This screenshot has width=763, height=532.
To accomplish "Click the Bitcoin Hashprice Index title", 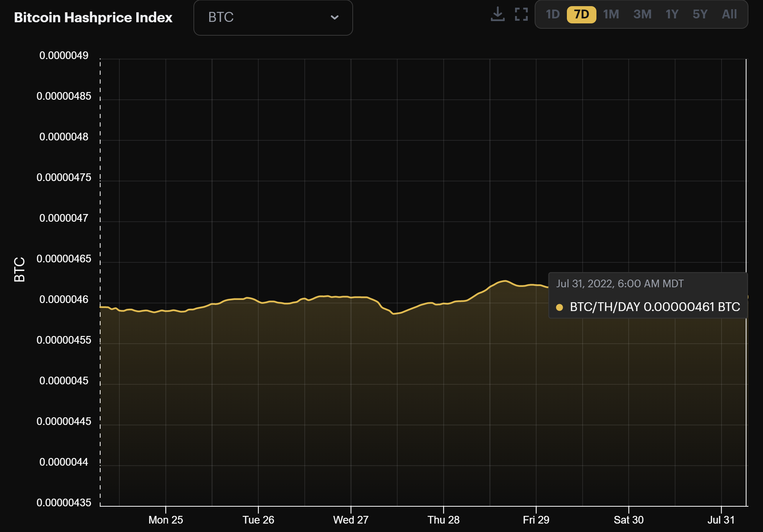I will point(93,17).
